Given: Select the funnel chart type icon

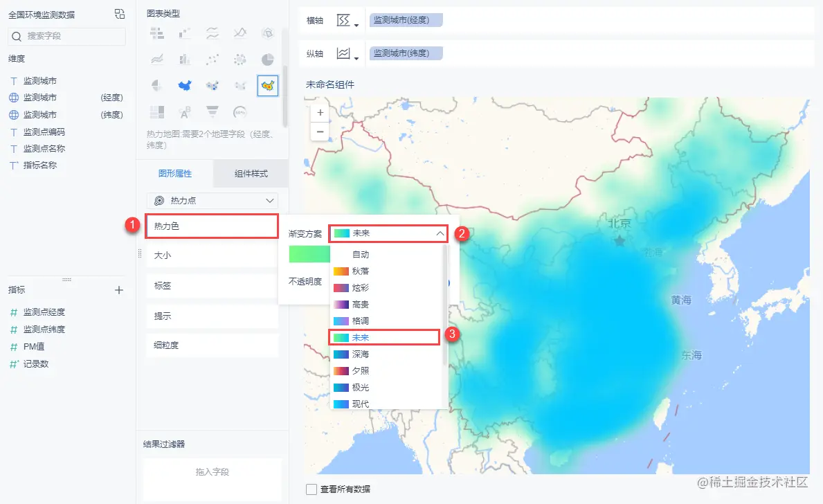Looking at the screenshot, I should [212, 111].
